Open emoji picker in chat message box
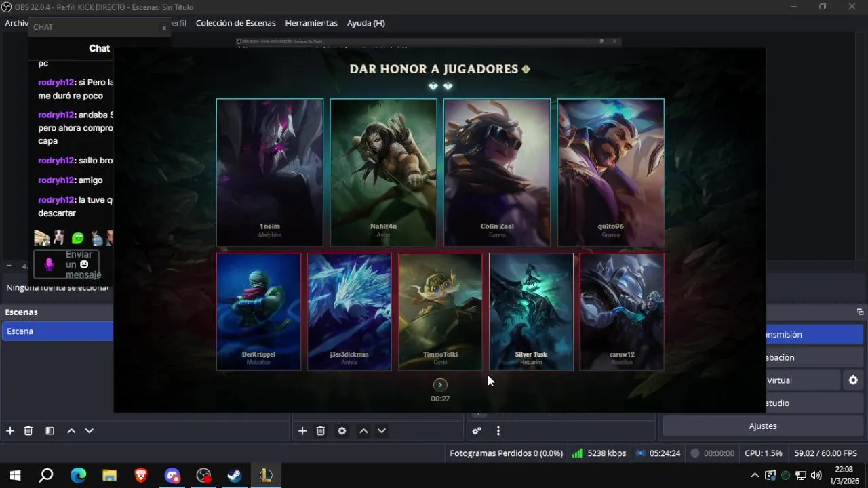Screen dimensions: 868x488 coord(84,264)
